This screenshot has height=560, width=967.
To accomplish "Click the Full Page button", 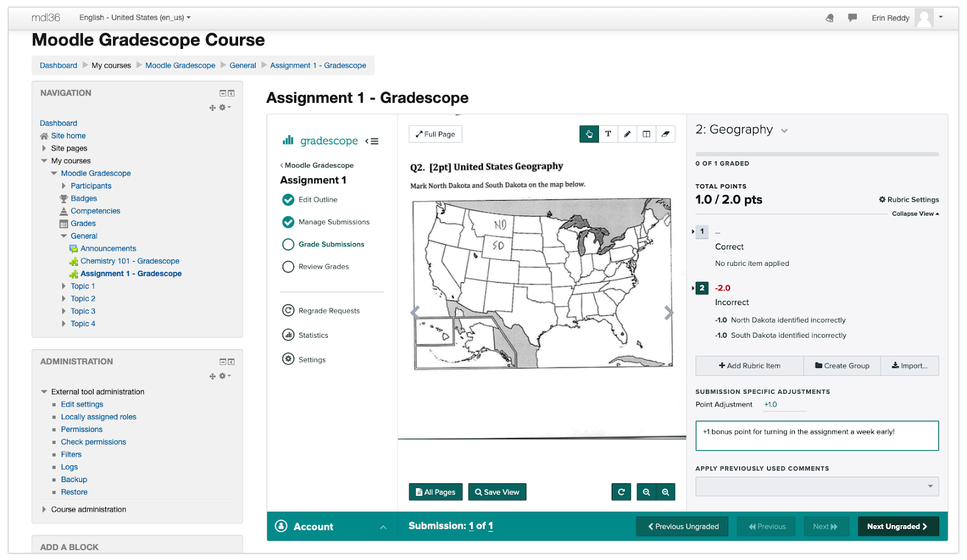I will (435, 134).
